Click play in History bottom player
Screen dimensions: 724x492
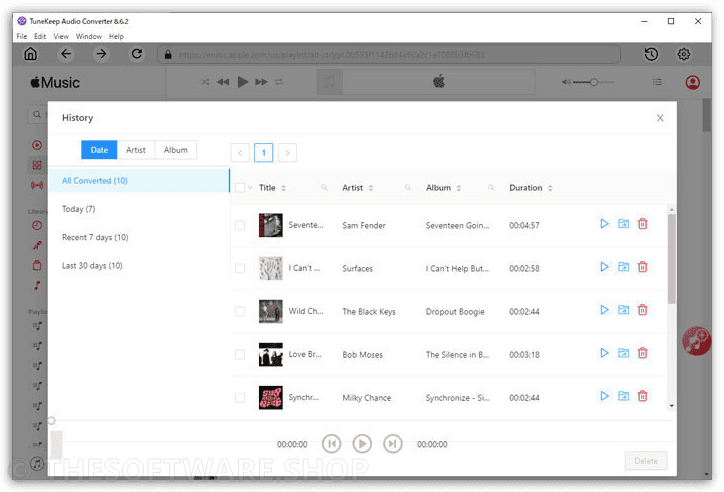362,444
